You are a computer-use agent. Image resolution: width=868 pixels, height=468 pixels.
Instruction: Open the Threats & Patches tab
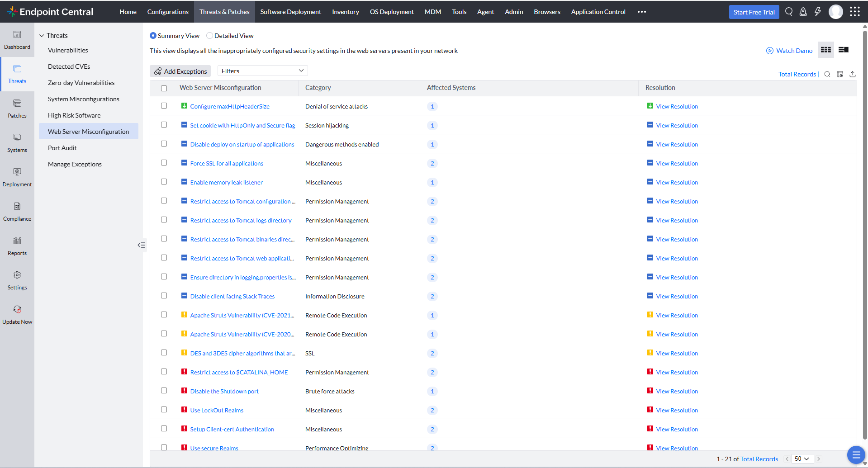tap(224, 12)
